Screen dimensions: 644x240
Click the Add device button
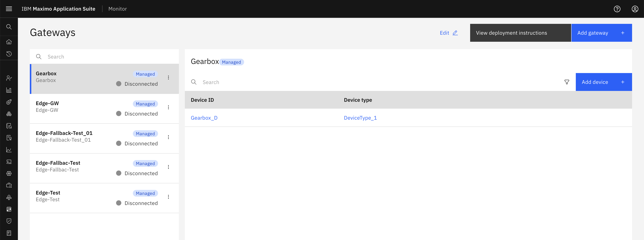pos(604,82)
